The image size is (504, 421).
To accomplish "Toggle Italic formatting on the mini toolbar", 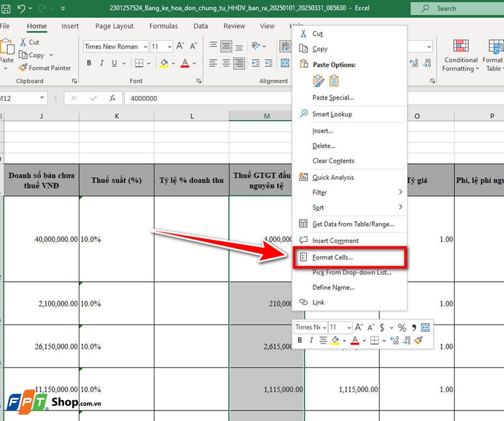I will coord(311,340).
